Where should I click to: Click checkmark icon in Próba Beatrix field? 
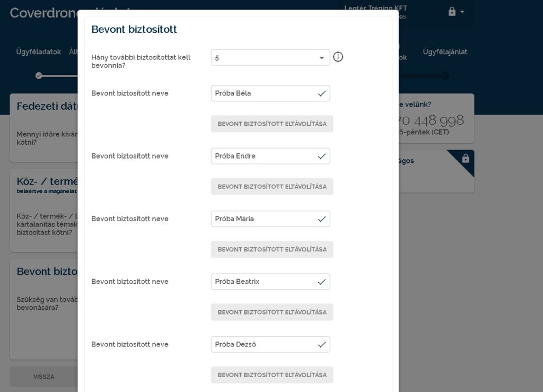321,282
